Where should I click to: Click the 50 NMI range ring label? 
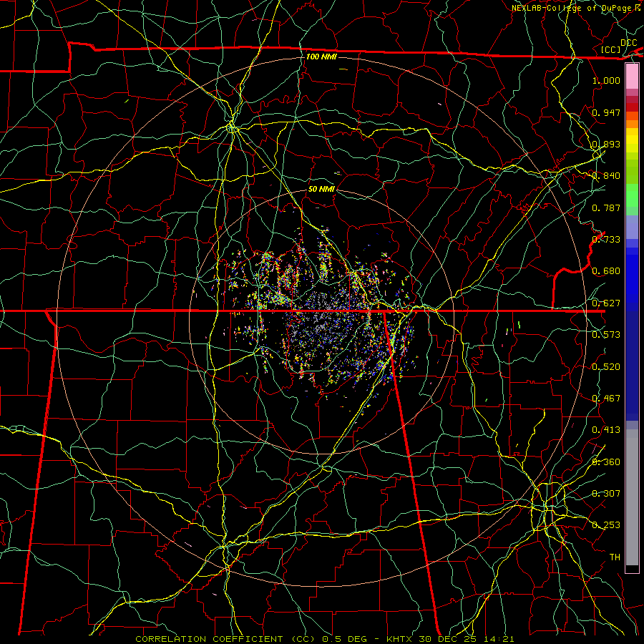click(x=321, y=189)
